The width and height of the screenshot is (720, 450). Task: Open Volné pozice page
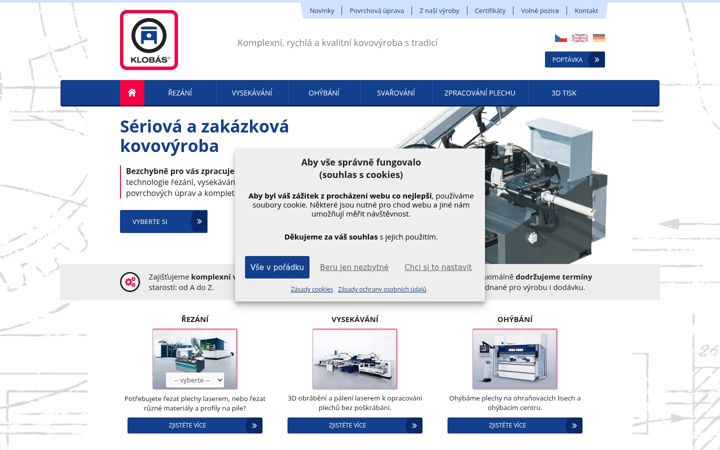coord(540,11)
